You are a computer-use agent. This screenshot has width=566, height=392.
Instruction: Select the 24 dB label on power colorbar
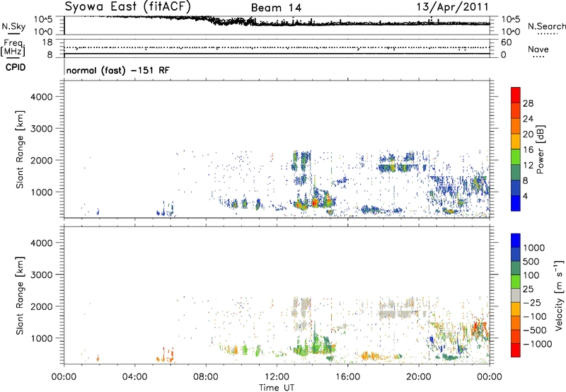click(x=528, y=119)
